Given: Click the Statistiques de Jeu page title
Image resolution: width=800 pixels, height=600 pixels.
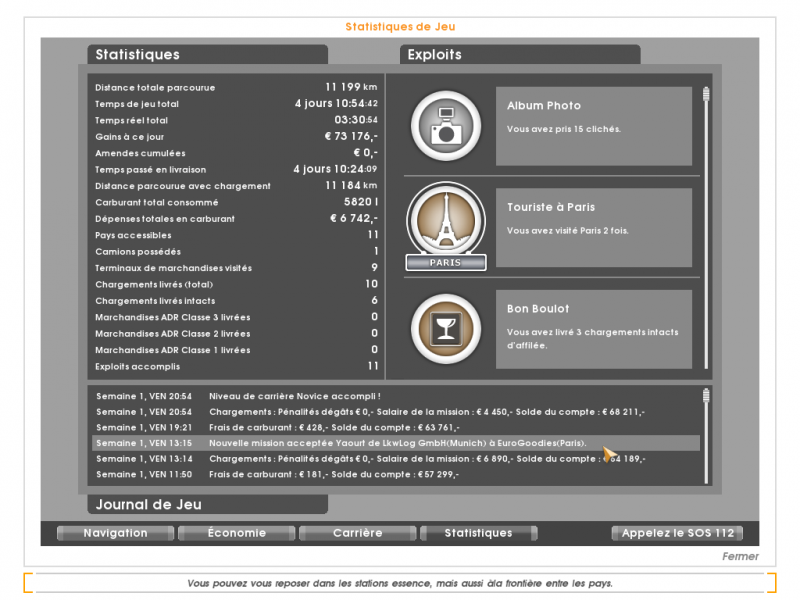Looking at the screenshot, I should click(x=400, y=27).
